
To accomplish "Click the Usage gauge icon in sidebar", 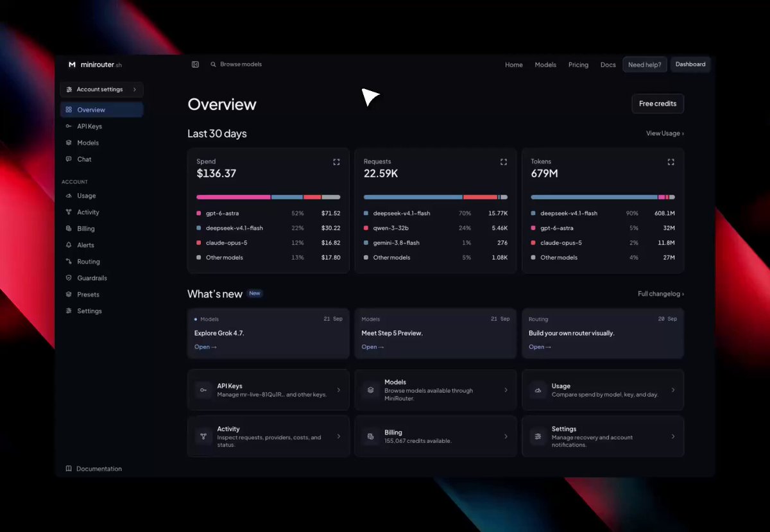I will tap(69, 196).
